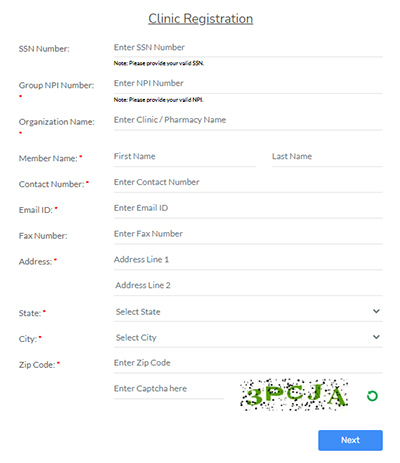
Task: Click the 3PCJA captcha image
Action: point(294,394)
